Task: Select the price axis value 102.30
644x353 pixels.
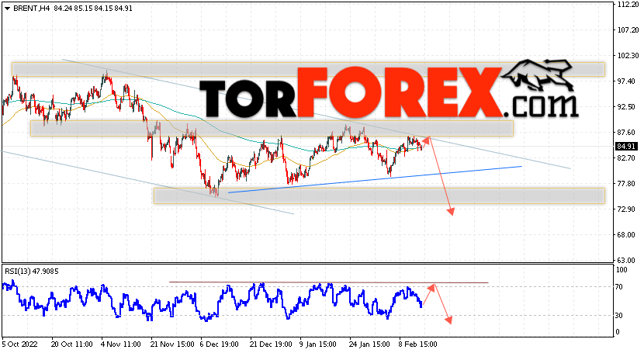Action: point(628,55)
